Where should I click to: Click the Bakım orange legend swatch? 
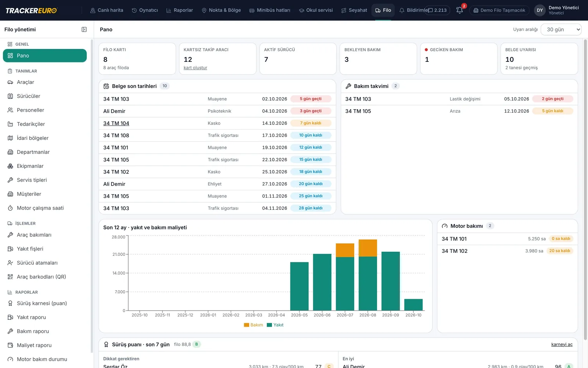pos(247,325)
